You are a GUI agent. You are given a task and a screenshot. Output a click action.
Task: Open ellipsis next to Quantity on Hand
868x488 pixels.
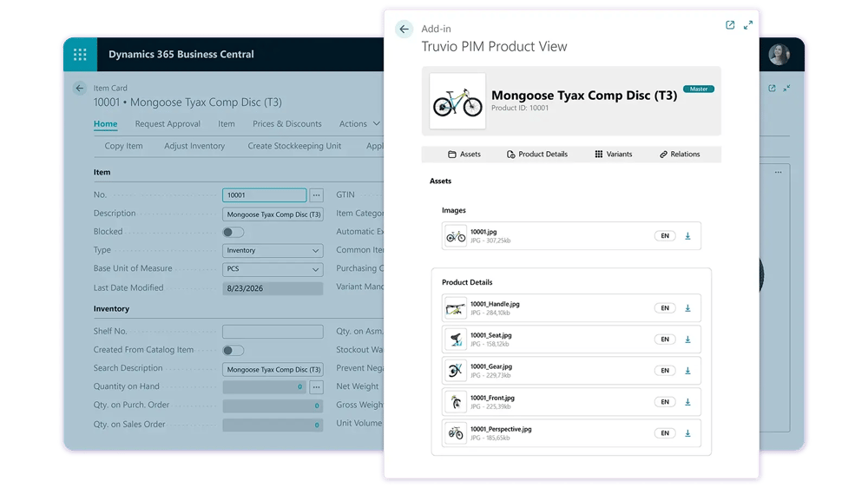[316, 386]
